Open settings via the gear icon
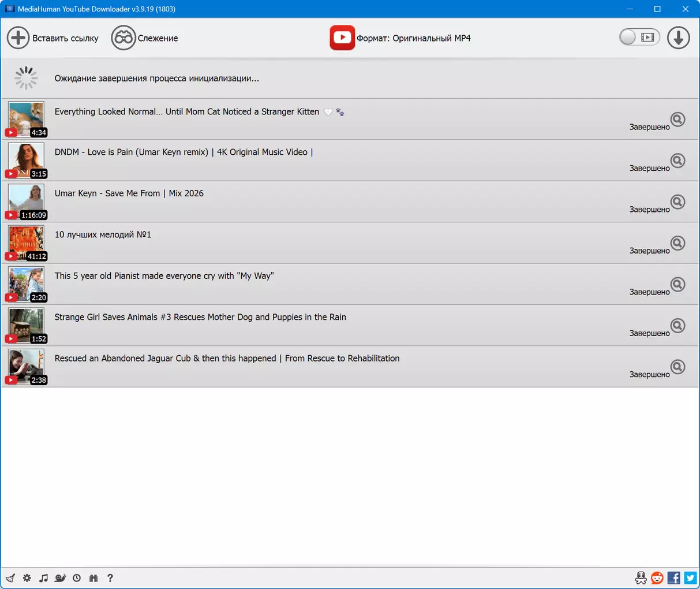 [x=27, y=578]
